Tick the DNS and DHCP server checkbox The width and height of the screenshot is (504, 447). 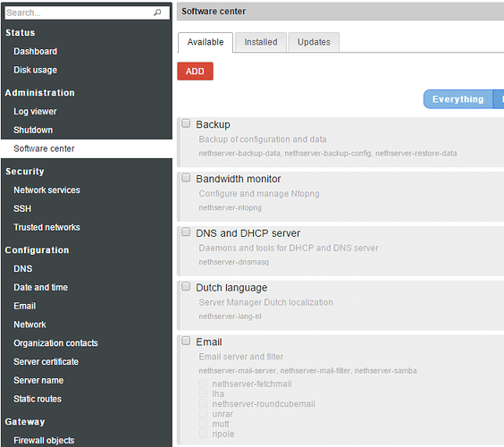pos(186,232)
